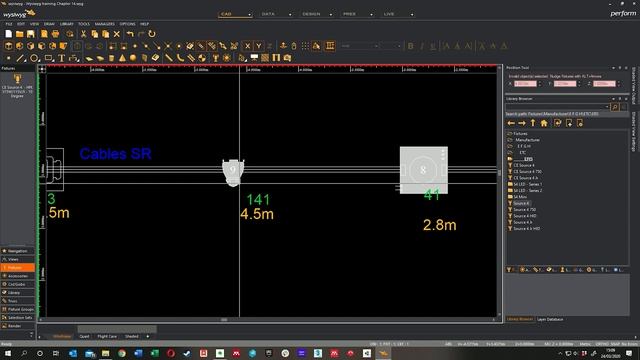Expand the S4 LED - Series 1 folder
This screenshot has height=360, width=640.
point(510,184)
